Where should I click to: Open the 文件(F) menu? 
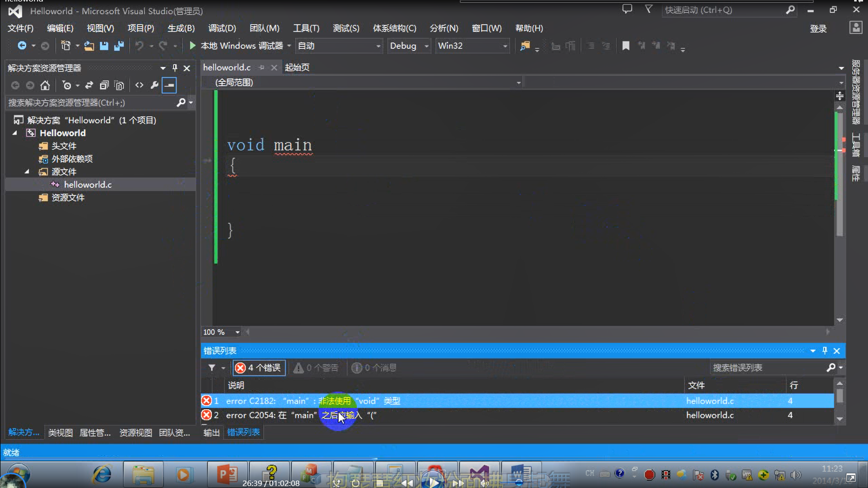tap(20, 28)
